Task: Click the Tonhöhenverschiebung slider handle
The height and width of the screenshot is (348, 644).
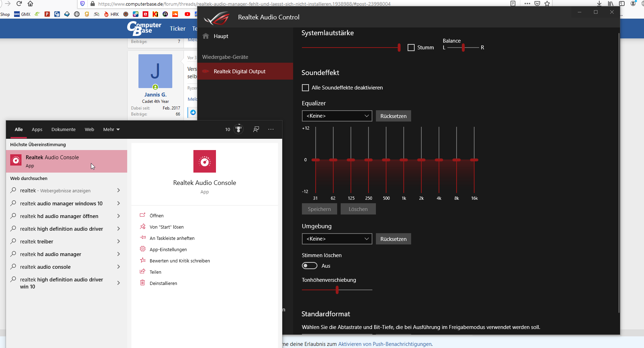Action: (337, 290)
